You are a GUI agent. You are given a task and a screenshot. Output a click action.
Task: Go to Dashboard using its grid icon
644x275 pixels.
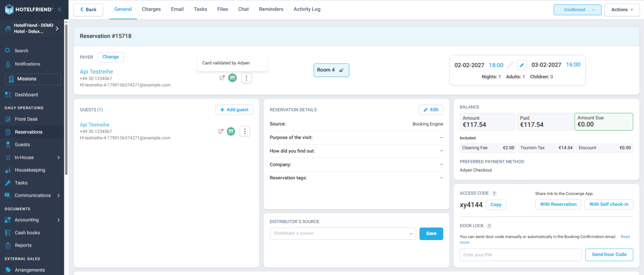8,95
